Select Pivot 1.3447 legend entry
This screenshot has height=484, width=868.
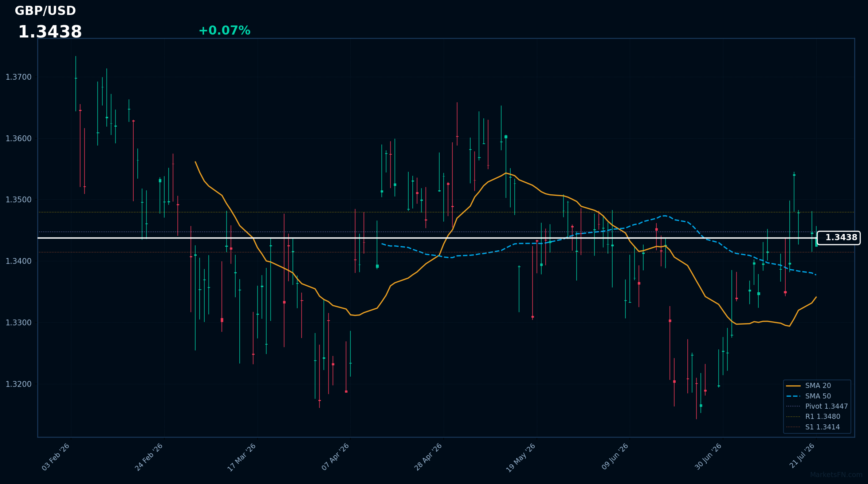(818, 406)
